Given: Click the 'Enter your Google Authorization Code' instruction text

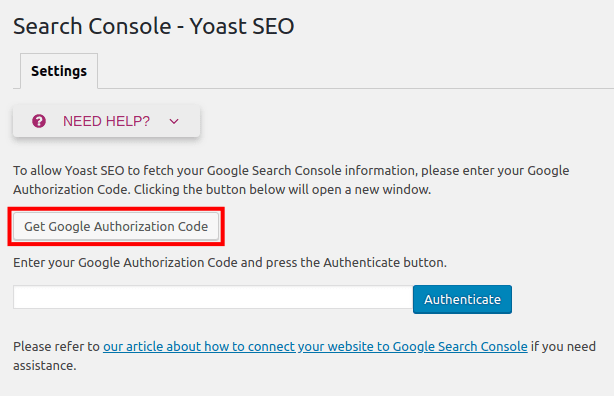Looking at the screenshot, I should [x=125, y=262].
